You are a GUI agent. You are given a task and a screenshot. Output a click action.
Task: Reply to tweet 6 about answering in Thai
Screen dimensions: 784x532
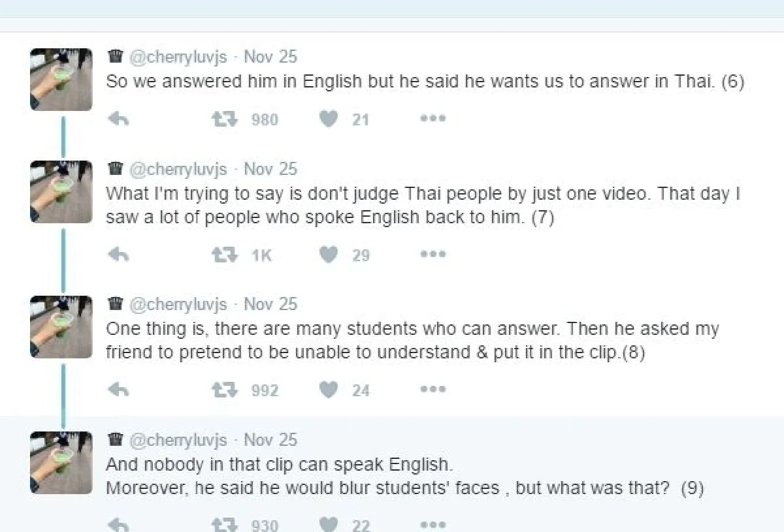point(118,118)
